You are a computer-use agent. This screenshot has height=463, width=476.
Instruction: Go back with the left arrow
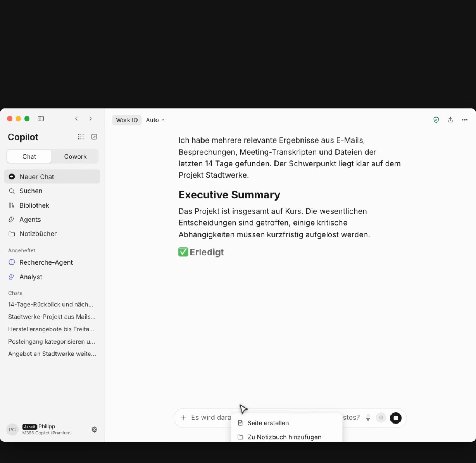click(77, 119)
